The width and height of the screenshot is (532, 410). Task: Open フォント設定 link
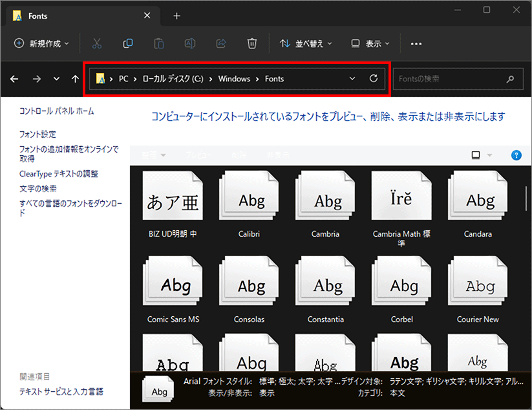tap(37, 134)
